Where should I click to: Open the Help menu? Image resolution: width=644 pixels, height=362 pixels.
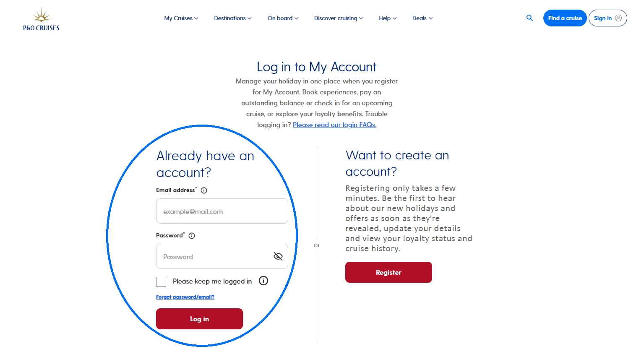click(x=388, y=18)
